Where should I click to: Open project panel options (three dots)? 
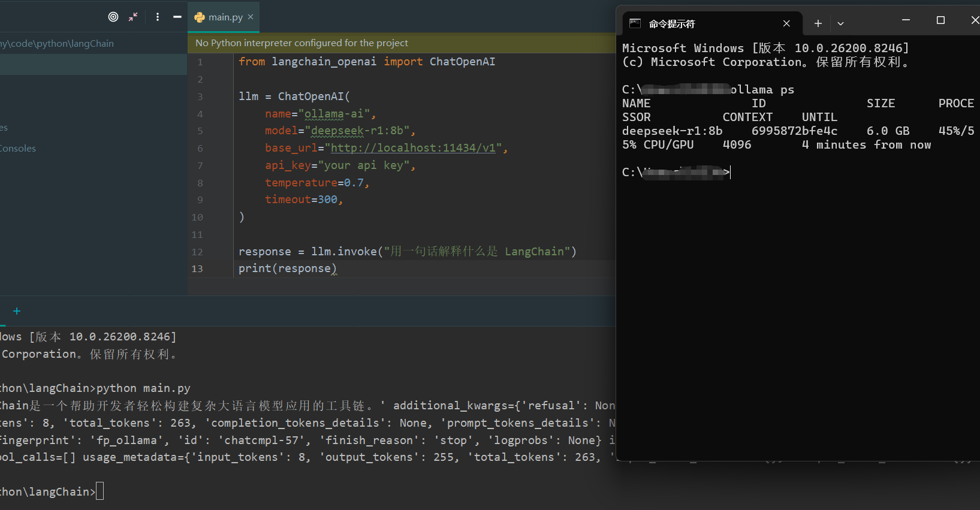coord(158,17)
